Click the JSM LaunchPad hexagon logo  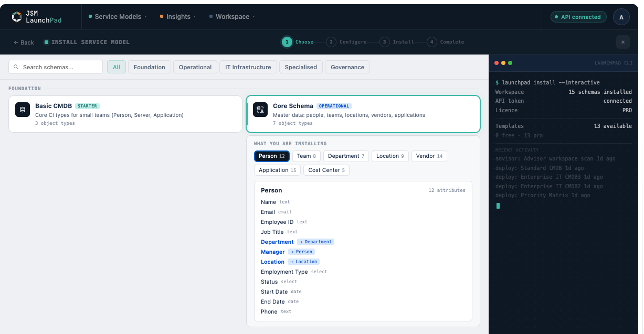pos(15,16)
